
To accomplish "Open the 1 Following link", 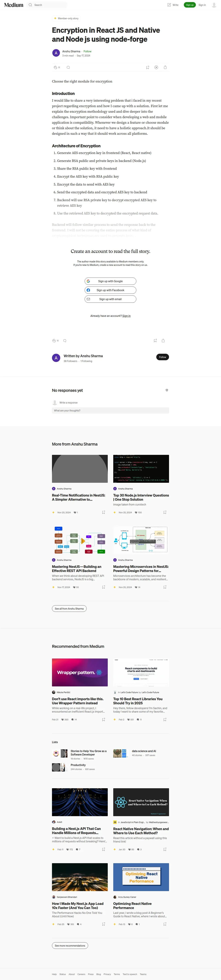I will (86, 361).
